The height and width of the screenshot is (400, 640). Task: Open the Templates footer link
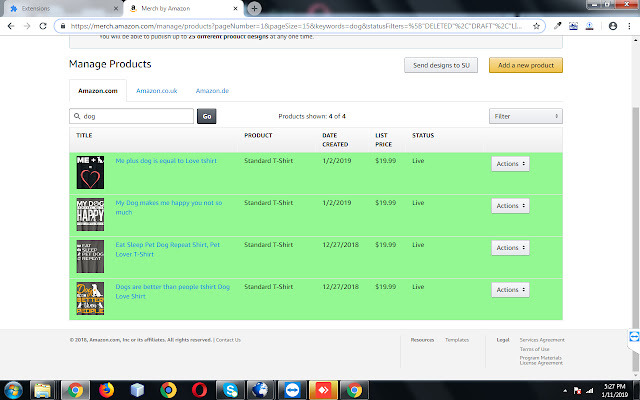click(x=457, y=340)
